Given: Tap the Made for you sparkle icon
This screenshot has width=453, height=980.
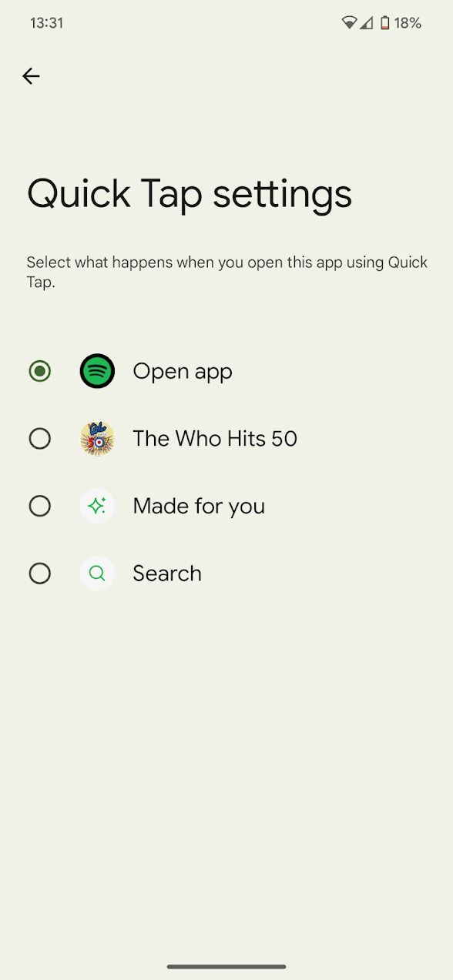Looking at the screenshot, I should click(97, 506).
